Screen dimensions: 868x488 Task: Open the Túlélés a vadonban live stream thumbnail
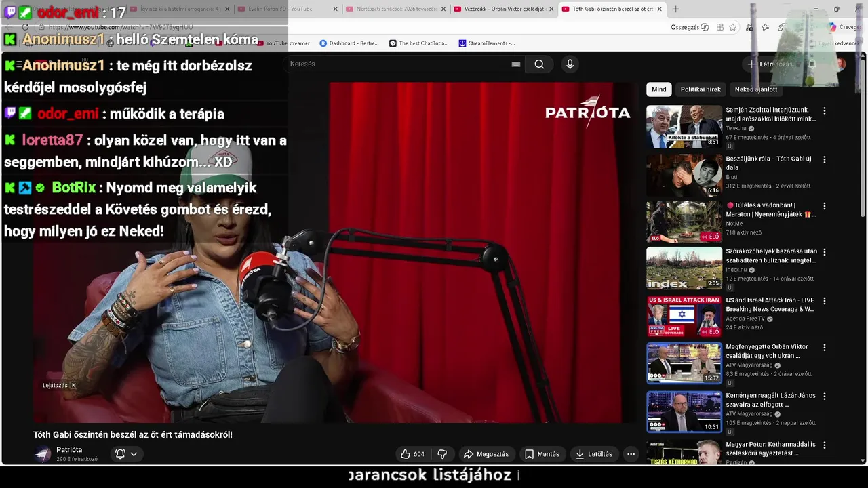click(x=684, y=222)
